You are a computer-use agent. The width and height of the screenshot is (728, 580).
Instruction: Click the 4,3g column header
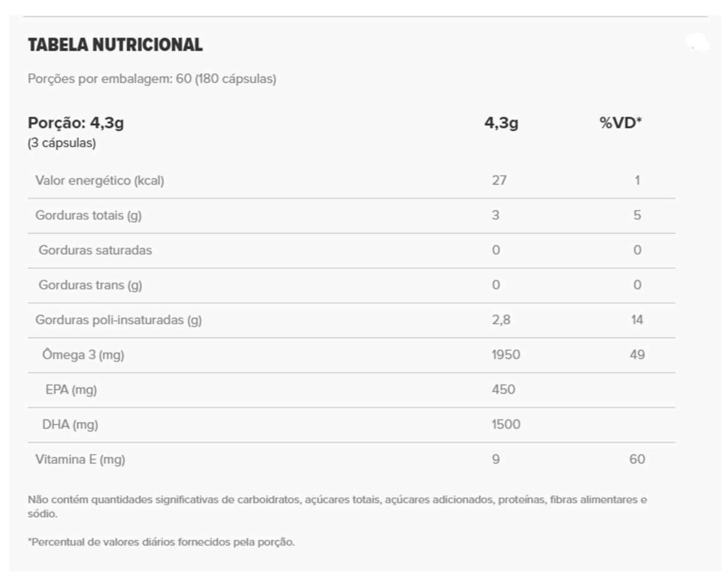pyautogui.click(x=501, y=123)
